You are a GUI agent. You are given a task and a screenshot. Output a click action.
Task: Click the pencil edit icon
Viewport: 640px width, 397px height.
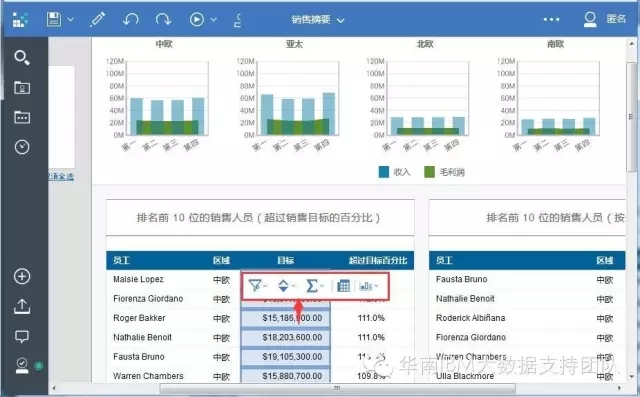(98, 19)
